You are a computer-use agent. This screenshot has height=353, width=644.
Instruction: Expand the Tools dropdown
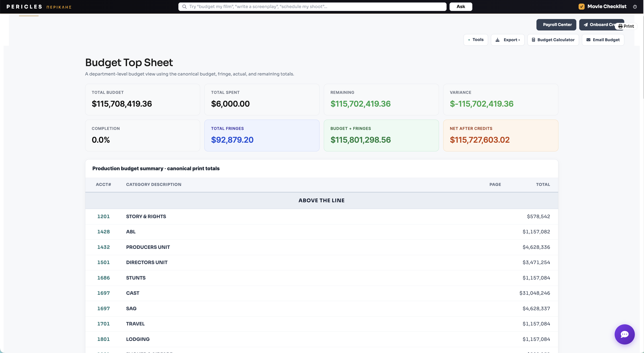475,40
